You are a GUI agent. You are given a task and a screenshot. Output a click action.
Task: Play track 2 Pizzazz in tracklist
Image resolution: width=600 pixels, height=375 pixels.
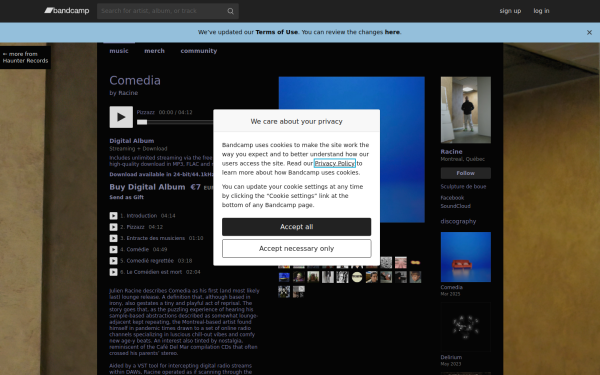[x=114, y=227]
